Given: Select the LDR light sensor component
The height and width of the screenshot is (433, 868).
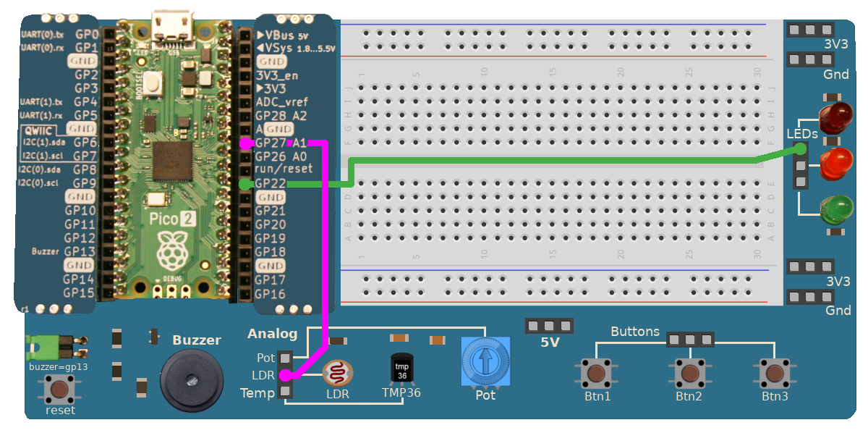Looking at the screenshot, I should click(337, 374).
